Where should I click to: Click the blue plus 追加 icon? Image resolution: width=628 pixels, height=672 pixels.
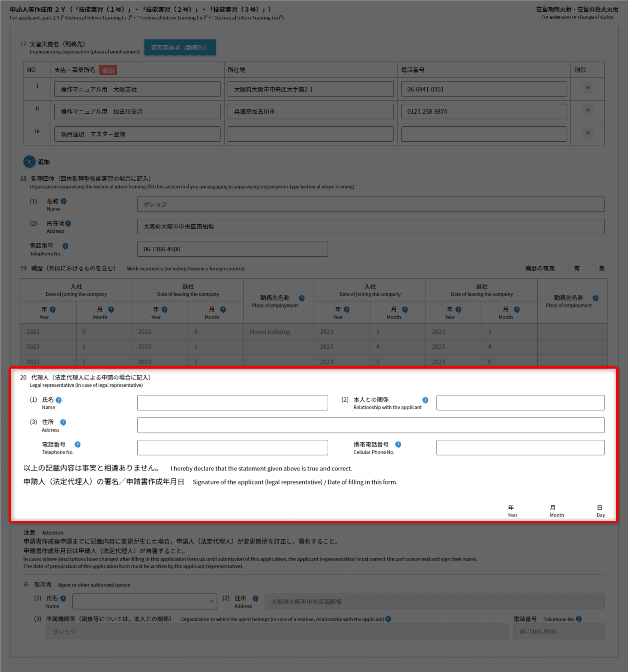click(x=29, y=162)
